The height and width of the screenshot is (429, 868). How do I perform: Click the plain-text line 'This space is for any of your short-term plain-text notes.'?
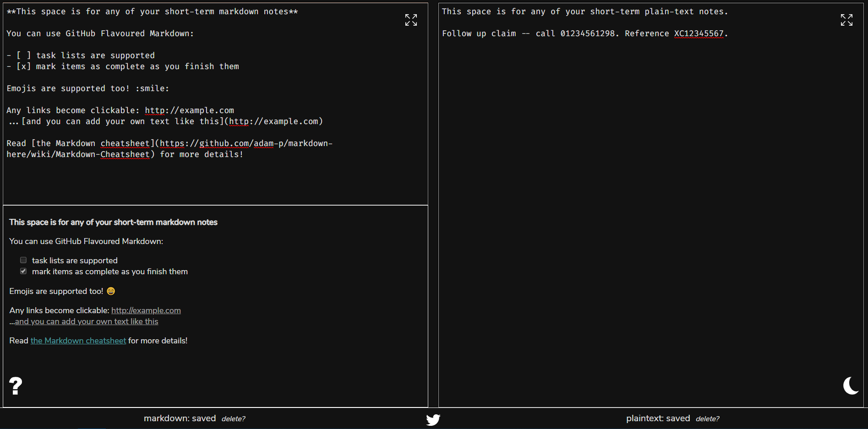coord(585,11)
